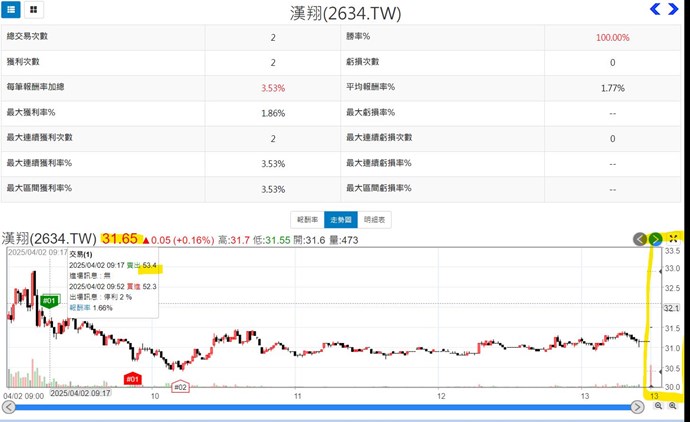Screen dimensions: 690x422
Task: Click the 04/02 09:00 time axis label
Action: [x=24, y=396]
